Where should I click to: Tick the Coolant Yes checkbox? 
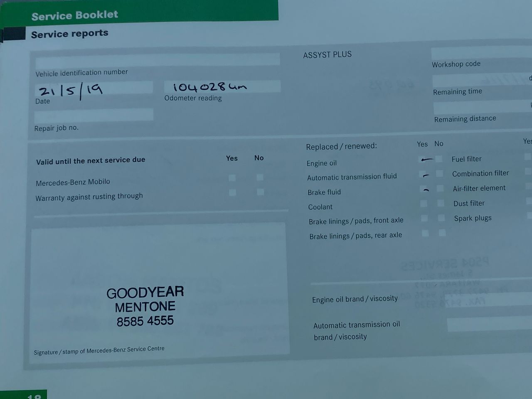(424, 204)
